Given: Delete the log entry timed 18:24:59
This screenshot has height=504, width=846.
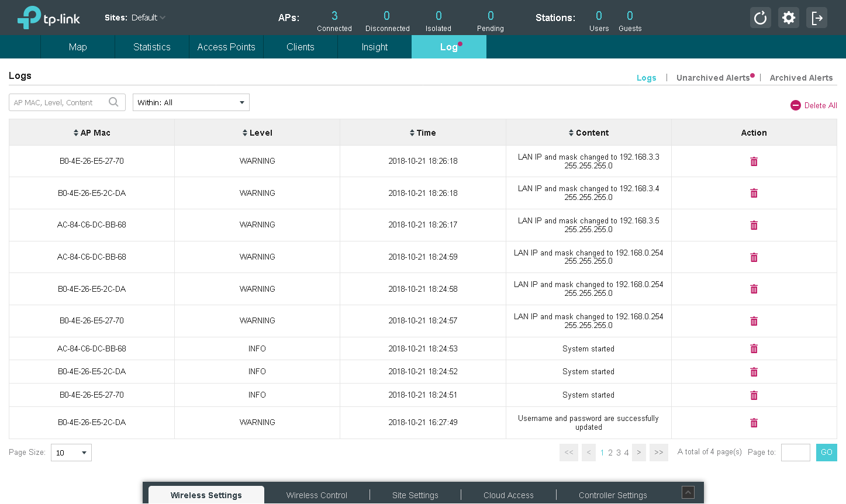Looking at the screenshot, I should point(754,257).
